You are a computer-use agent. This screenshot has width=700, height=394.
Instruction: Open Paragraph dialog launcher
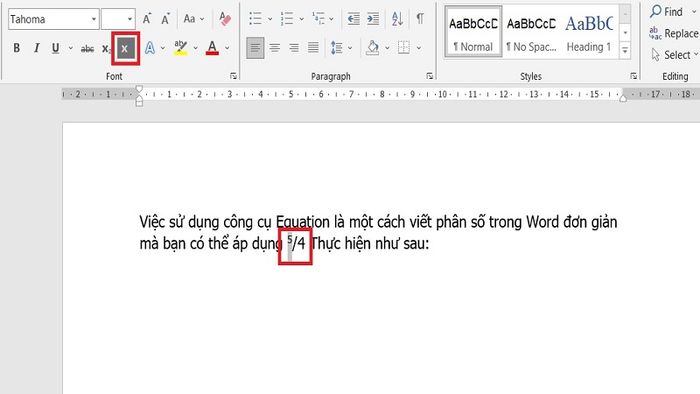(429, 76)
